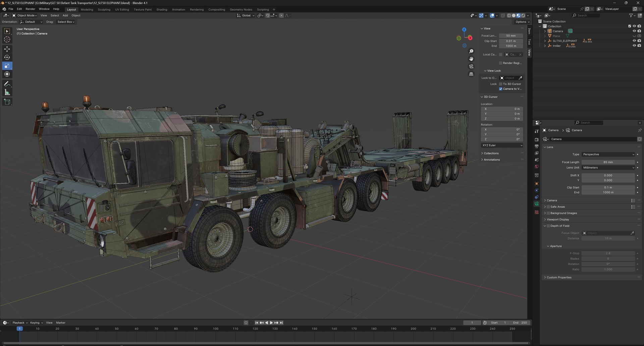This screenshot has width=644, height=346.
Task: Open the Render properties tab
Action: point(536,140)
